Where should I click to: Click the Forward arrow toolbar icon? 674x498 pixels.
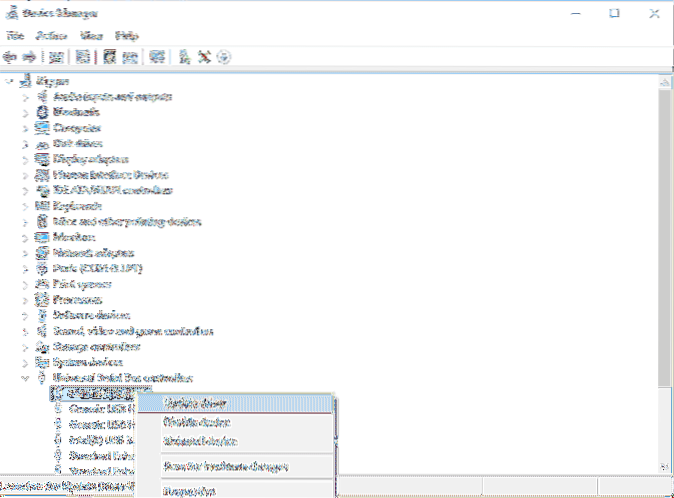(x=28, y=57)
